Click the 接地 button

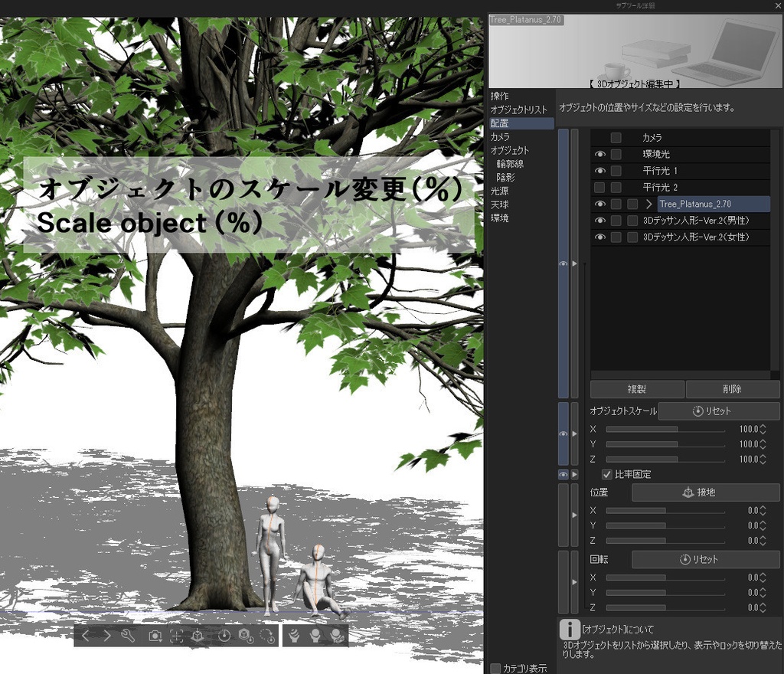704,492
